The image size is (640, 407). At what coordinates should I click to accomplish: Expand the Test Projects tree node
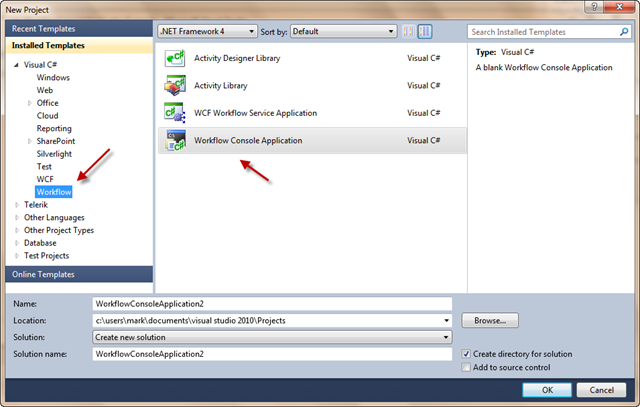click(17, 256)
